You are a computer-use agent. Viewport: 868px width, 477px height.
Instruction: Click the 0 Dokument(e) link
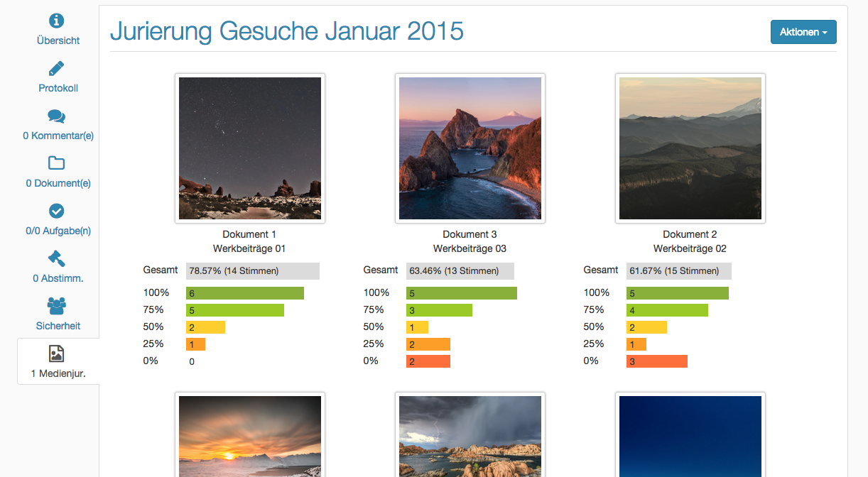click(58, 183)
